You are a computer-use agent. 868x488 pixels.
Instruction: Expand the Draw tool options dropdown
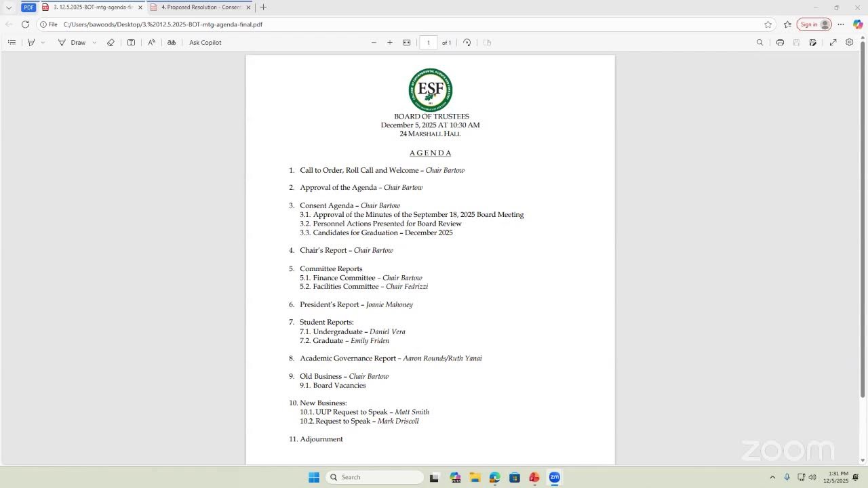pos(94,42)
